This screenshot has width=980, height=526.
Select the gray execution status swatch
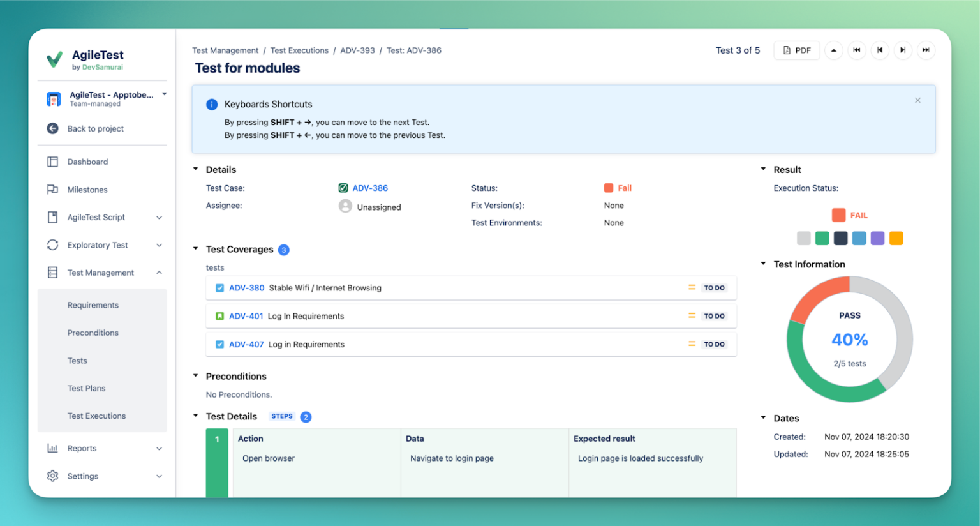pos(804,238)
